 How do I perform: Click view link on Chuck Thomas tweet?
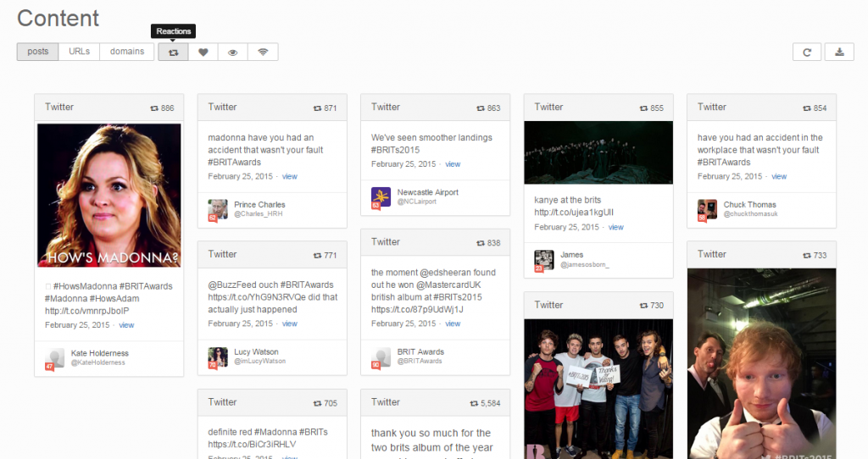[x=779, y=176]
